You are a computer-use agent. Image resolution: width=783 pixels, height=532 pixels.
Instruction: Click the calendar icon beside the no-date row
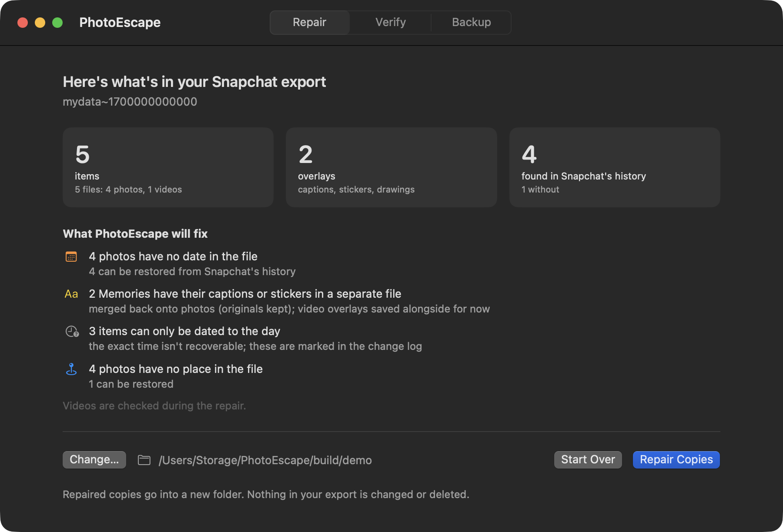click(x=71, y=256)
